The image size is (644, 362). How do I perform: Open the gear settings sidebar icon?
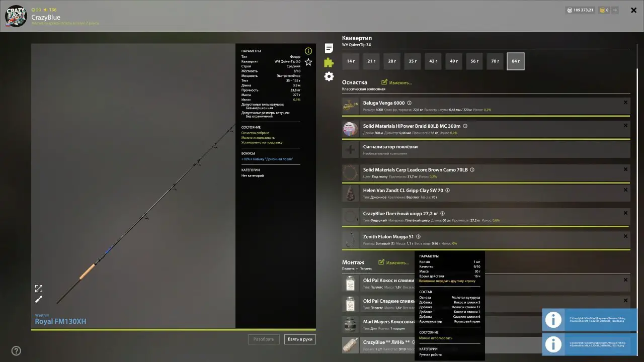(x=329, y=76)
